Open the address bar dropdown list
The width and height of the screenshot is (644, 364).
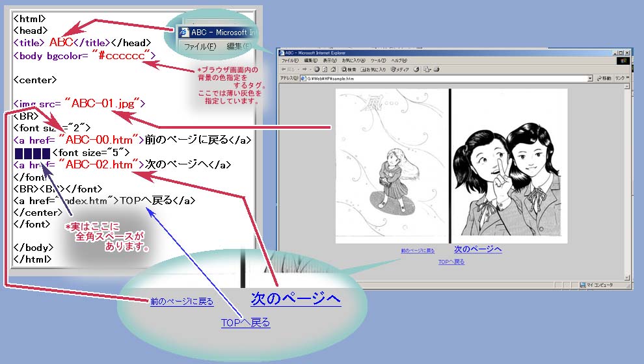590,79
